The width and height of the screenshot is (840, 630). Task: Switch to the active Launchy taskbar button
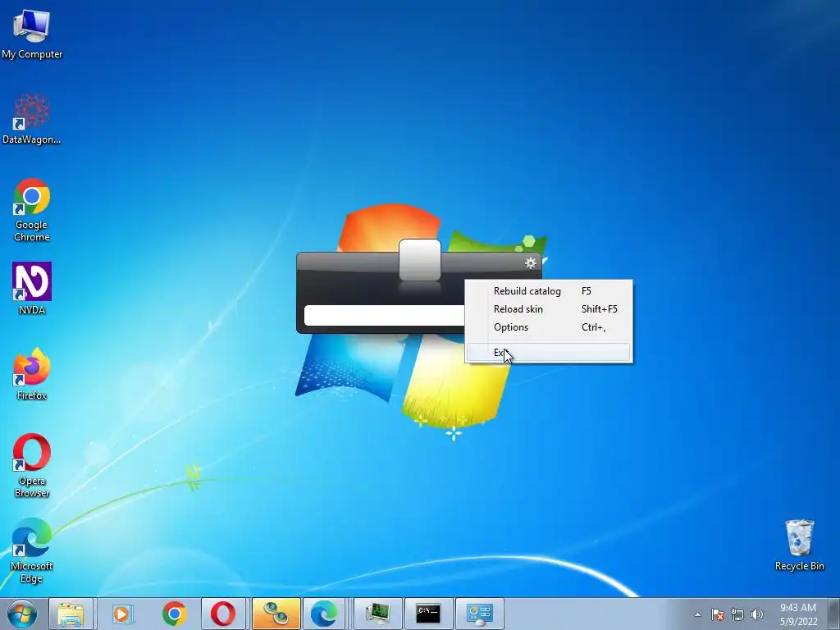[x=276, y=614]
